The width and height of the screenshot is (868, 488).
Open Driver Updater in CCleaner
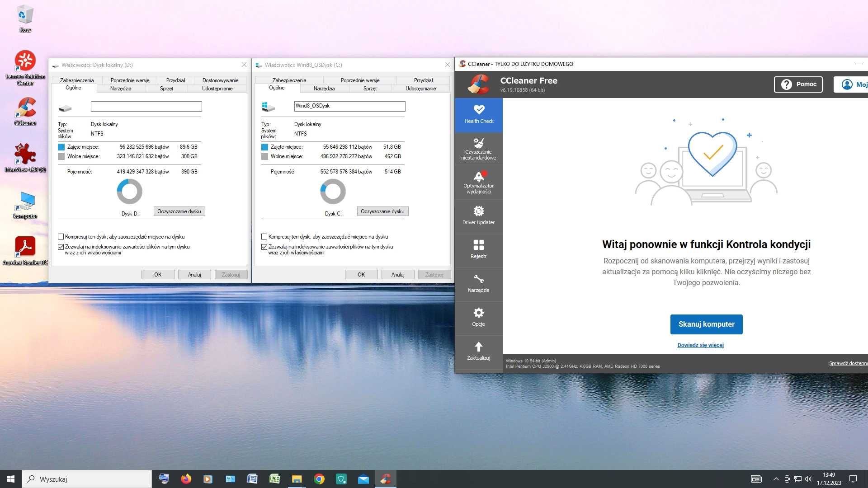pos(479,216)
